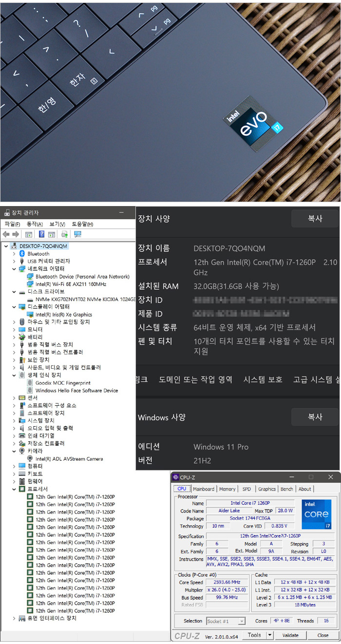Open the 도메인 또는 작업 영역 link

[x=196, y=379]
